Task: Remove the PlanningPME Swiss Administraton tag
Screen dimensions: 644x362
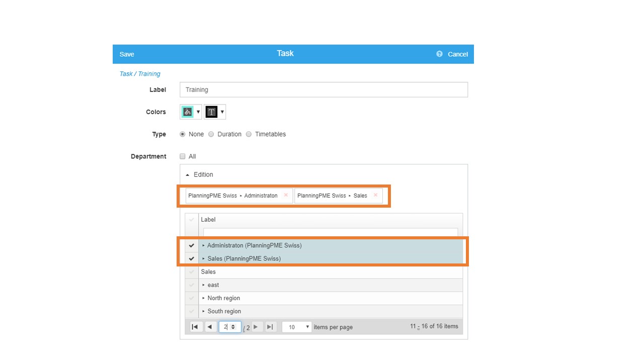Action: point(286,196)
